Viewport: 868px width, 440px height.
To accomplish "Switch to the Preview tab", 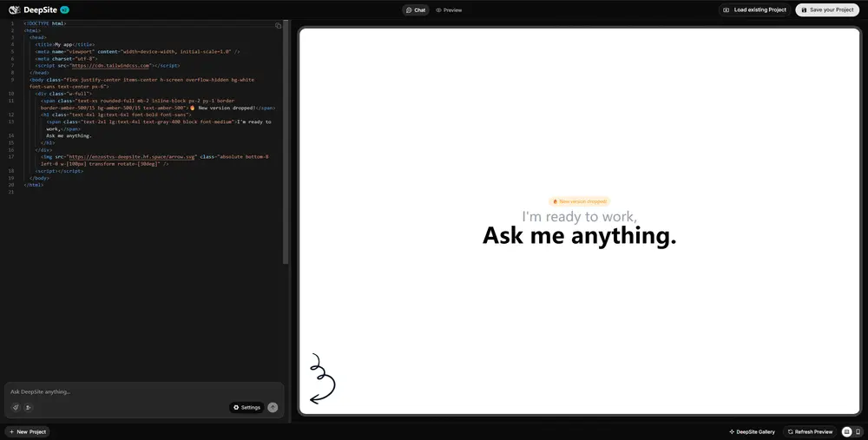I will coord(449,10).
